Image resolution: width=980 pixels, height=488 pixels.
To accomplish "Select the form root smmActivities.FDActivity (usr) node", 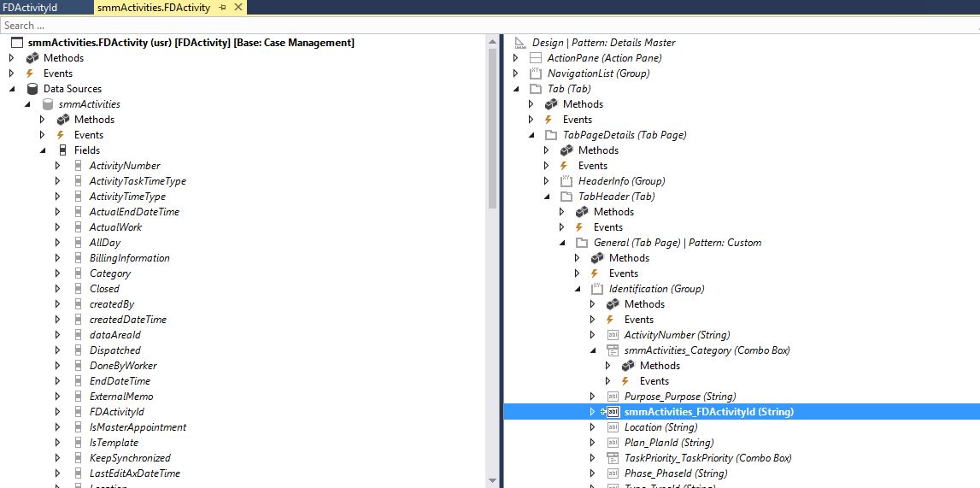I will click(x=191, y=43).
